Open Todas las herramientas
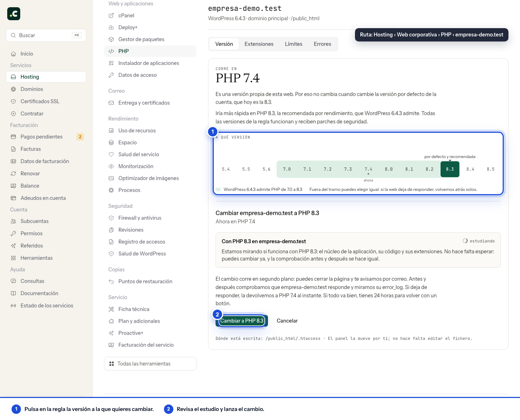Viewport: 520px width, 420px height. (150, 364)
